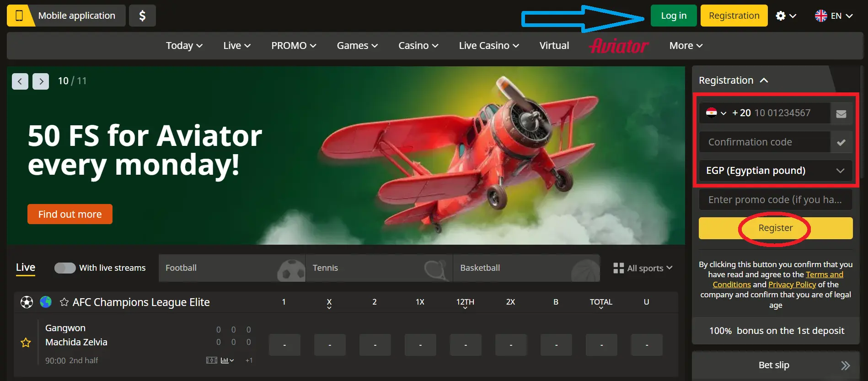Go to previous banner slide
Screen dimensions: 868x381
[20, 81]
